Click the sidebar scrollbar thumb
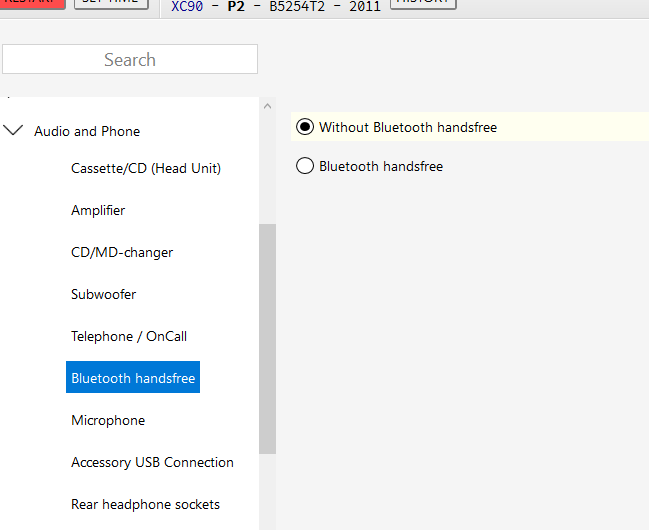Screen dimensions: 649x530 [267, 338]
